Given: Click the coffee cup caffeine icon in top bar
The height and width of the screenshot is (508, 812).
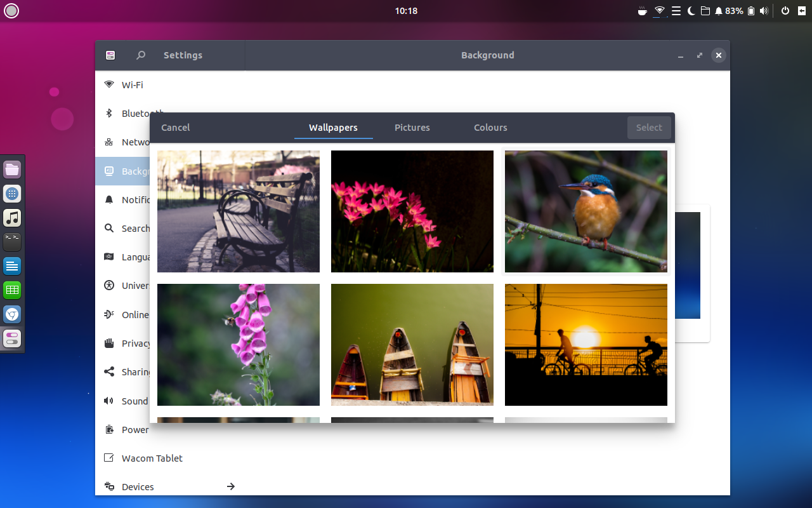Looking at the screenshot, I should coord(643,11).
